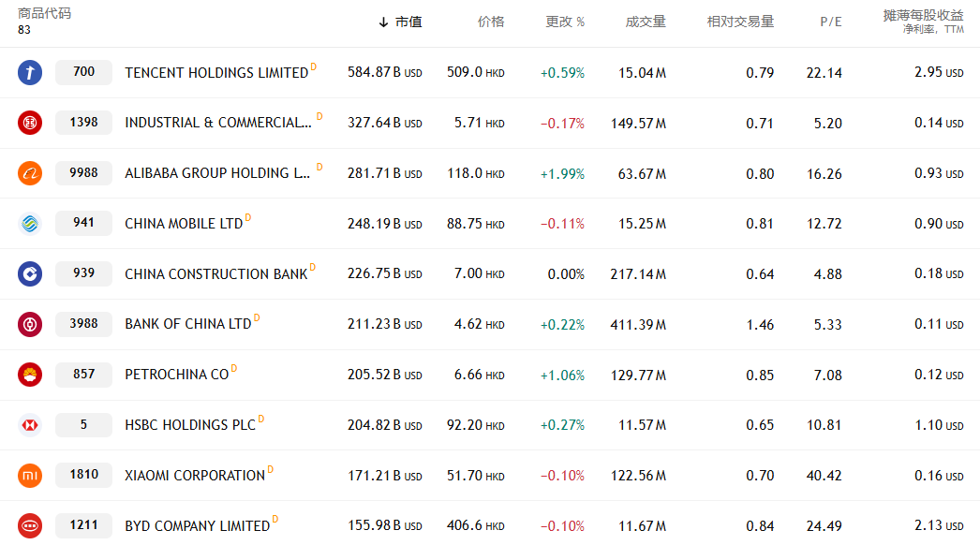The height and width of the screenshot is (545, 980).
Task: Open CHINA CONSTRUCTION BANK stock page
Action: pos(216,274)
